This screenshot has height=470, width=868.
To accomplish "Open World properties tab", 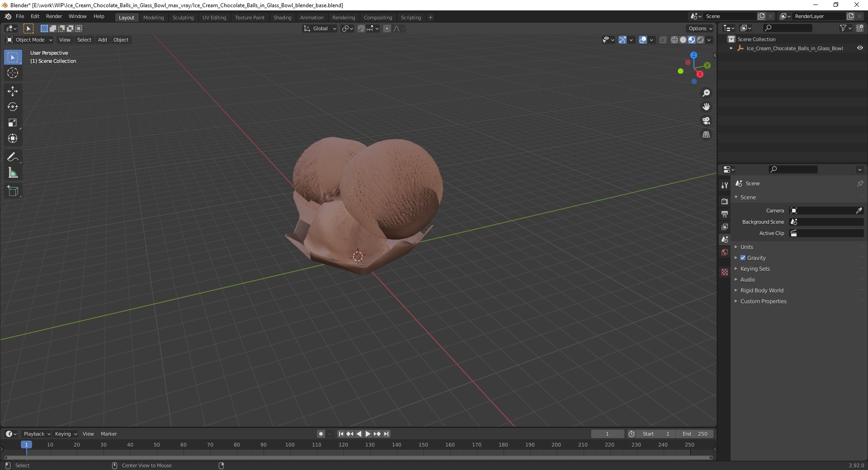I will tap(725, 252).
